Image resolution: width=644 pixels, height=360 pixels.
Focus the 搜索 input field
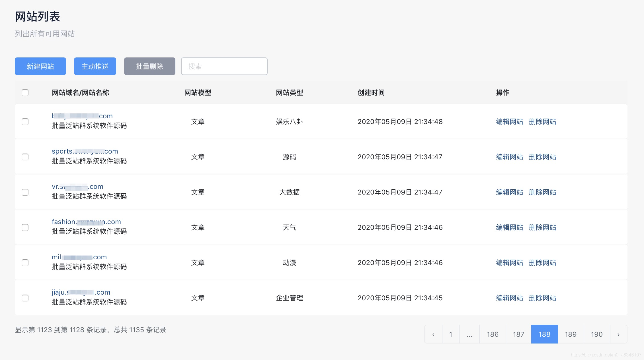coord(224,66)
